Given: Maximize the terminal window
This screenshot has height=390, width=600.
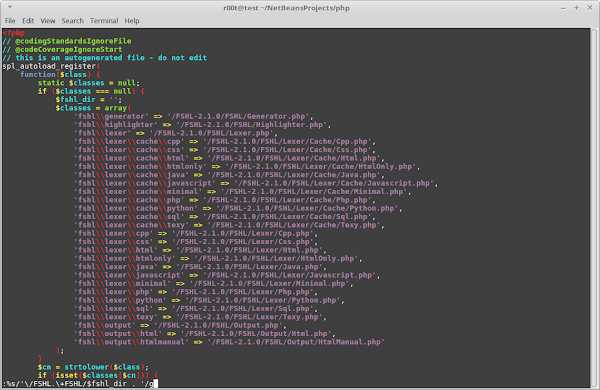Looking at the screenshot, I should click(576, 8).
